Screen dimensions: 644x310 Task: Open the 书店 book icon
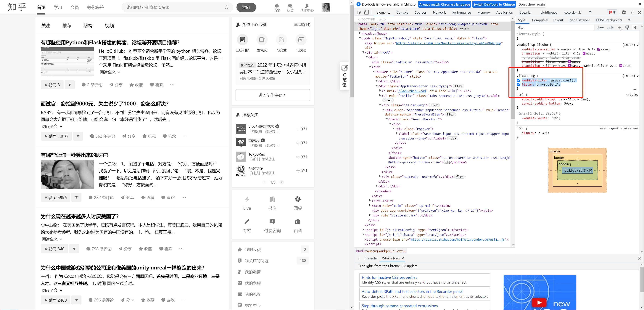pos(272,199)
